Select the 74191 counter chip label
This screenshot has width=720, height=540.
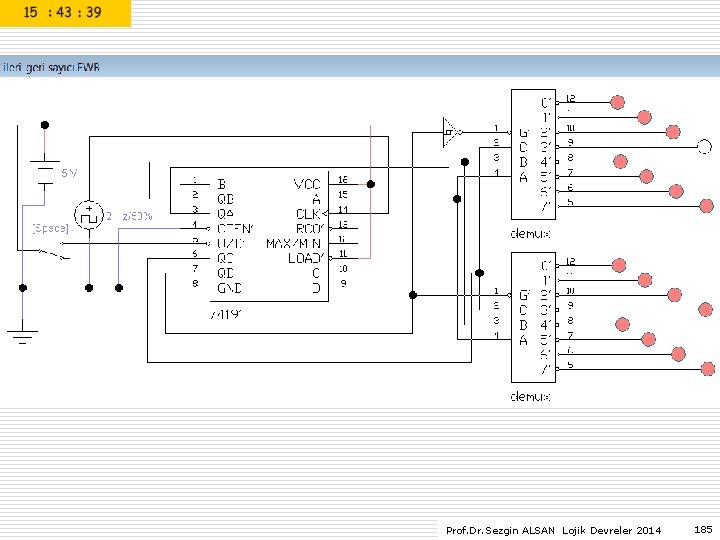click(226, 315)
